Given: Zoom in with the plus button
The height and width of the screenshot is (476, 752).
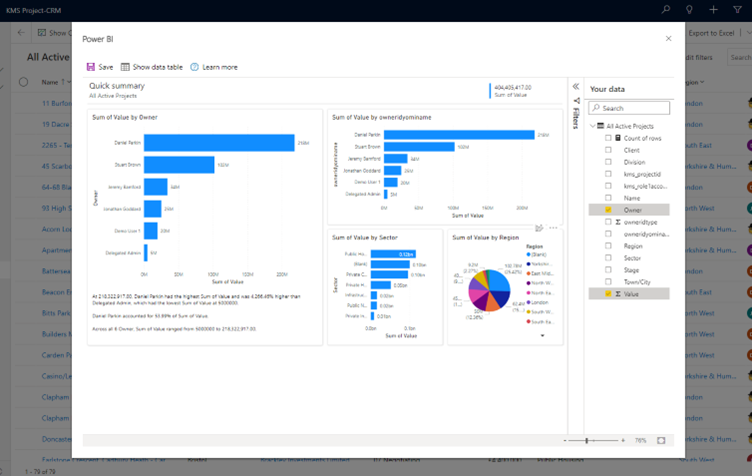Looking at the screenshot, I should point(623,440).
